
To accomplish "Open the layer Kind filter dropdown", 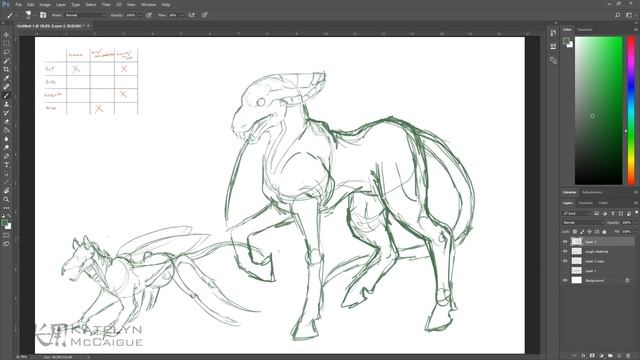I will 576,213.
